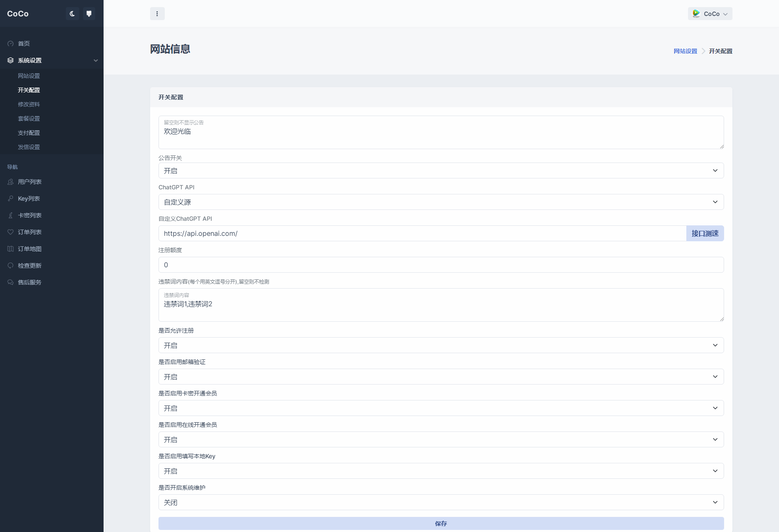Screen dimensions: 779x532
Task: Select 支付配置 in the sidebar menu
Action: pyautogui.click(x=29, y=133)
